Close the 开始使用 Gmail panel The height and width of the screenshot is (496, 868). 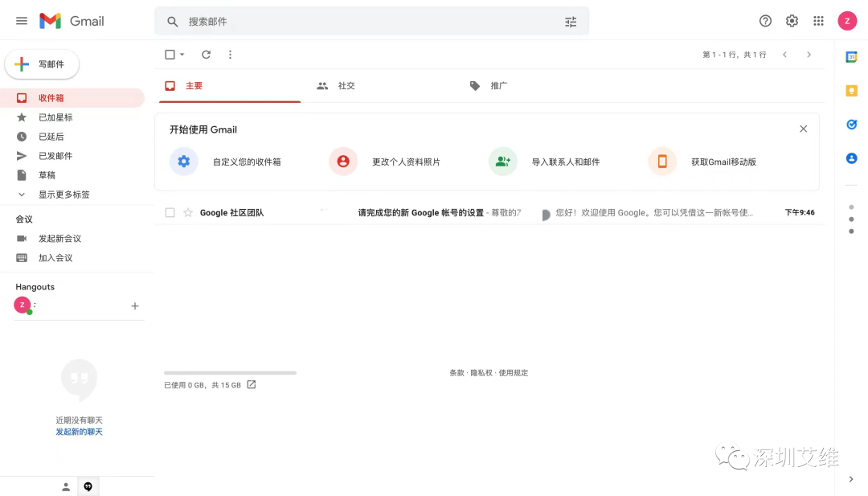(x=803, y=129)
